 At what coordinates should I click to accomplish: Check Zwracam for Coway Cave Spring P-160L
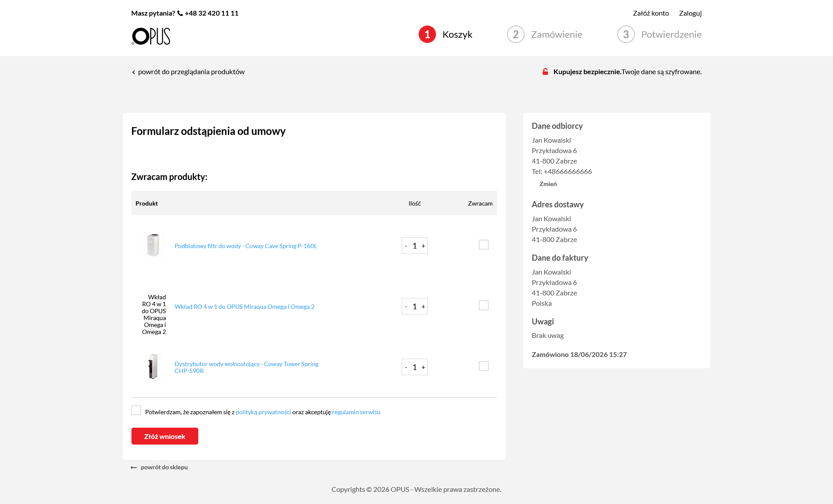click(x=484, y=245)
